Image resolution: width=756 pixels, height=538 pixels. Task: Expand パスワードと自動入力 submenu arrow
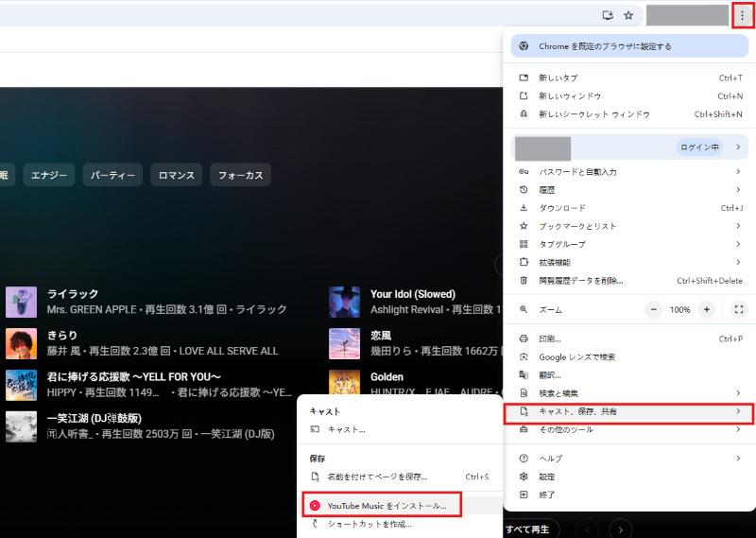coord(738,171)
